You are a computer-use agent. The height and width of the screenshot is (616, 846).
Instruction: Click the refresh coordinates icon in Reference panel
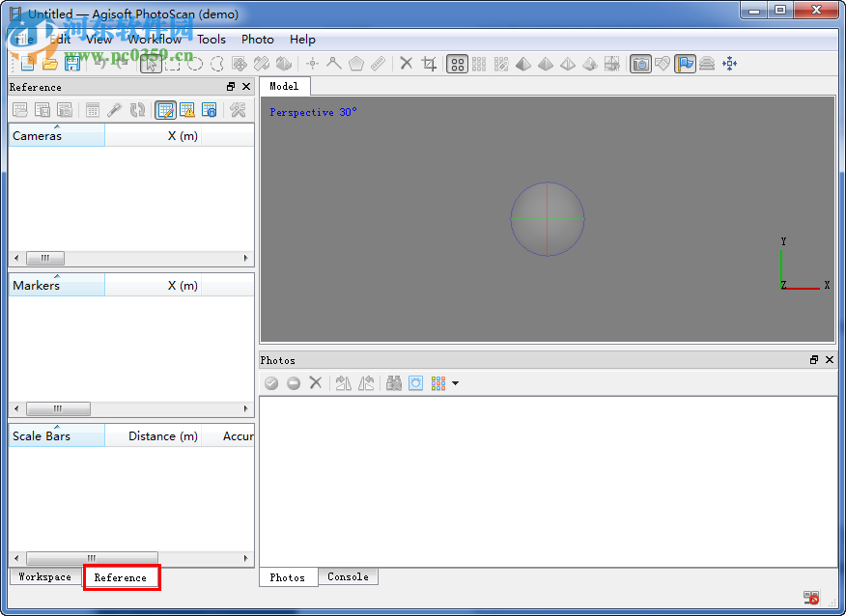tap(136, 109)
